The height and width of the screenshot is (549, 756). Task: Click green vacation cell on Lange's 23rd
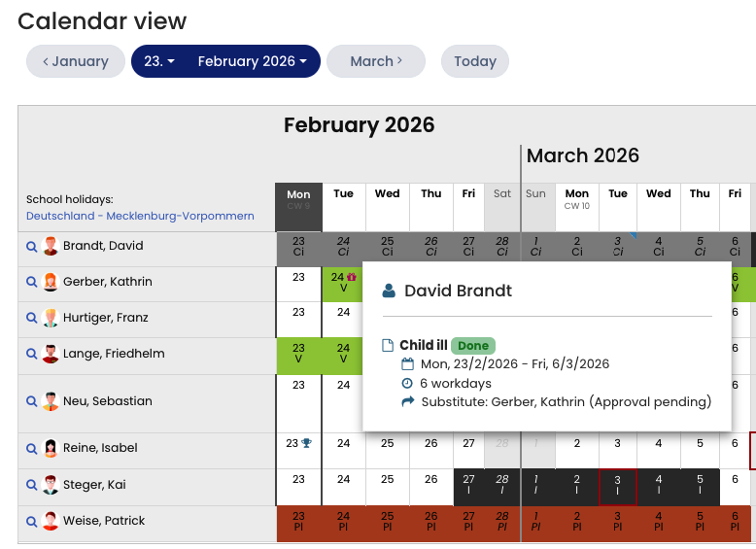298,355
